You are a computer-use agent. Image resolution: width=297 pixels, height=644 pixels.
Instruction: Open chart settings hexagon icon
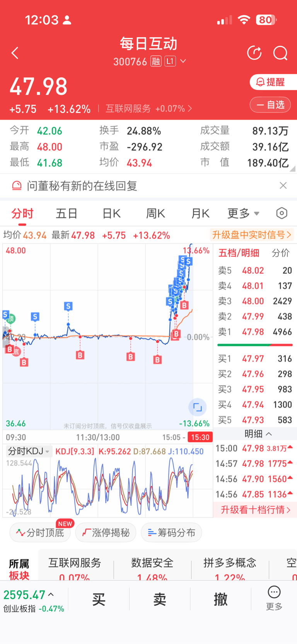click(x=282, y=213)
